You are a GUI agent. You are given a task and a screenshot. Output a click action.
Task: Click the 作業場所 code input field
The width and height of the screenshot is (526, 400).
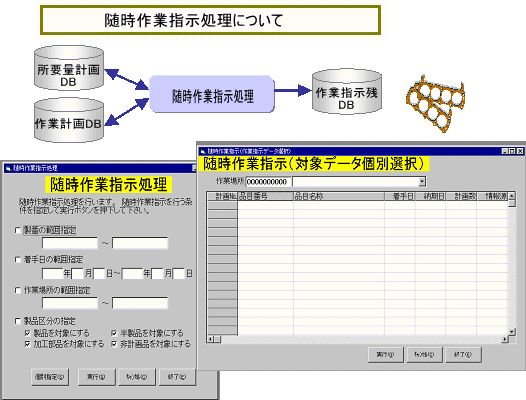click(268, 182)
